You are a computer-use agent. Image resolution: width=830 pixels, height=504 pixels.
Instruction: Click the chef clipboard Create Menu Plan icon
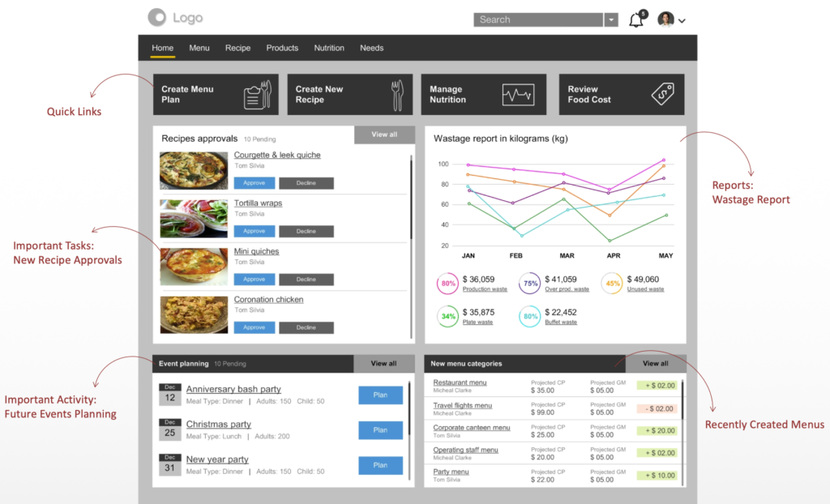256,95
